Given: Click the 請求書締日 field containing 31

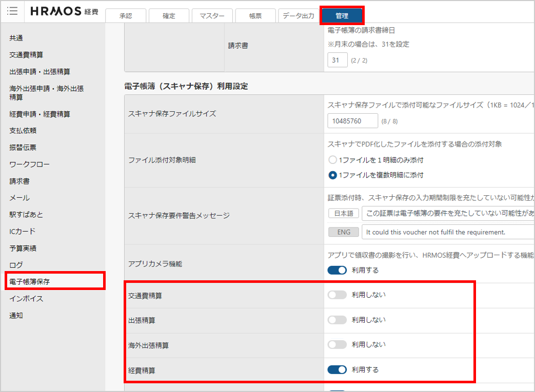Looking at the screenshot, I should [338, 60].
